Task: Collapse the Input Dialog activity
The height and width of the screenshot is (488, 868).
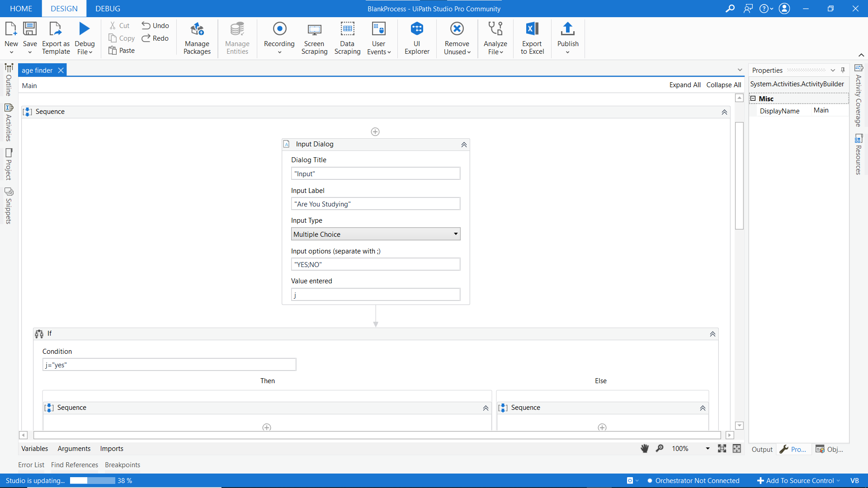Action: (x=464, y=145)
